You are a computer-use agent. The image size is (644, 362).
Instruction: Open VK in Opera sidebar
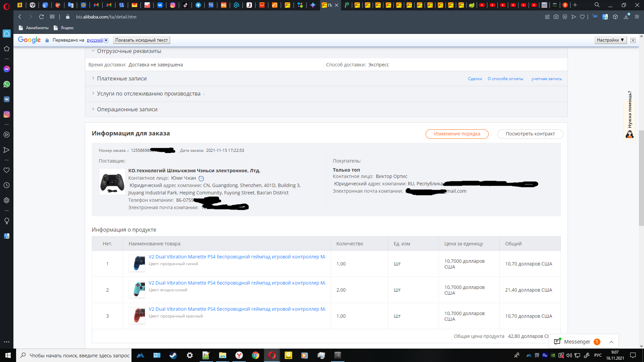(x=7, y=99)
